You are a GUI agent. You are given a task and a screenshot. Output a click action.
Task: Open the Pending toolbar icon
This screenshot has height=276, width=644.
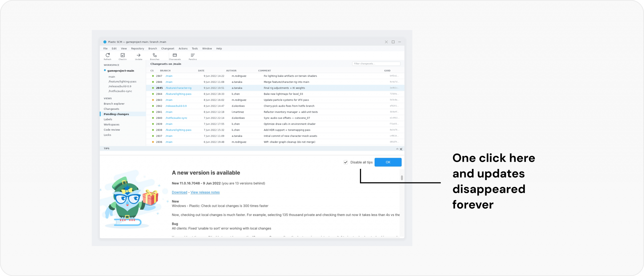click(193, 55)
